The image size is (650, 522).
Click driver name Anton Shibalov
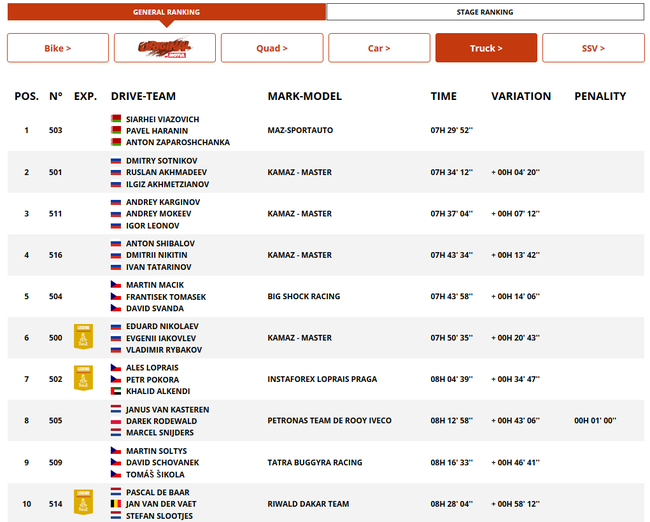tap(160, 243)
